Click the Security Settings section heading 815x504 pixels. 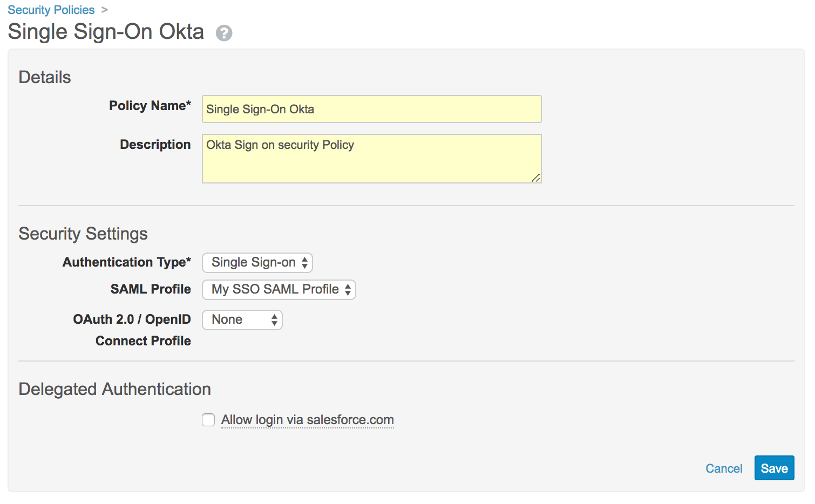(x=83, y=234)
